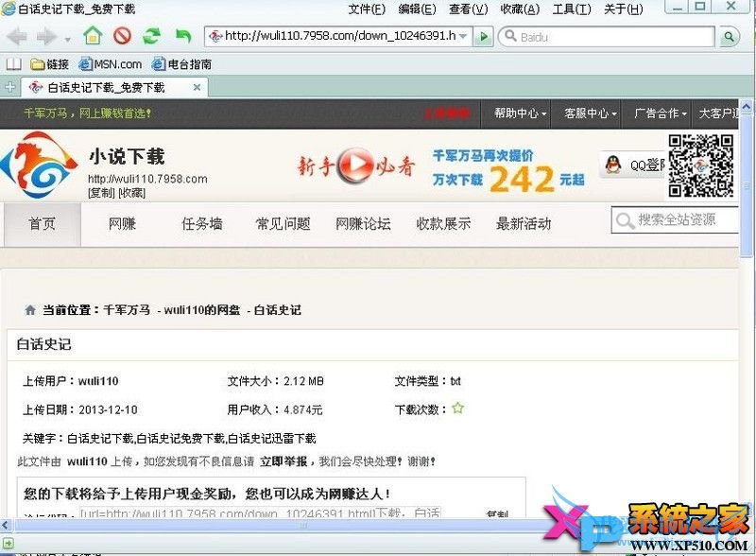Refresh the page with the green arrows icon
This screenshot has width=756, height=556.
coord(151,37)
